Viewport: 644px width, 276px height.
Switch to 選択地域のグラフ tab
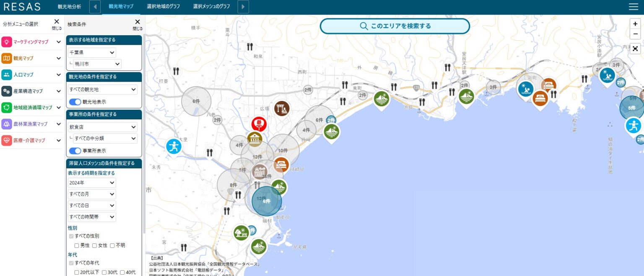(164, 7)
